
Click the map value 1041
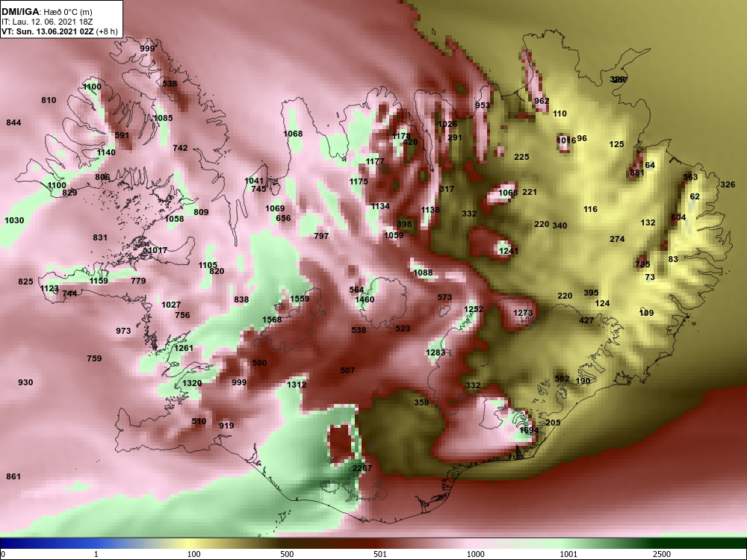coord(254,181)
